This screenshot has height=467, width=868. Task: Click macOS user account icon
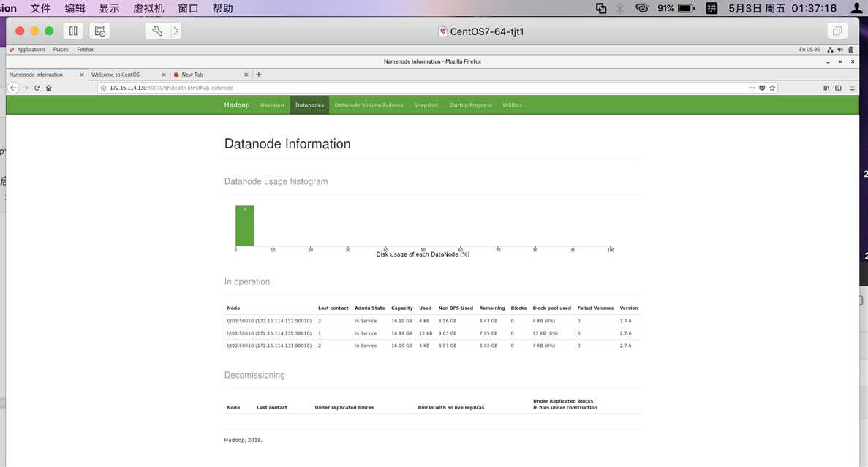(x=856, y=8)
